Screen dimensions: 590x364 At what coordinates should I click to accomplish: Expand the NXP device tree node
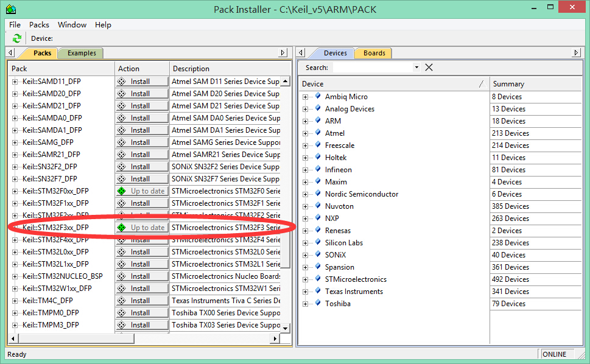[x=305, y=219]
